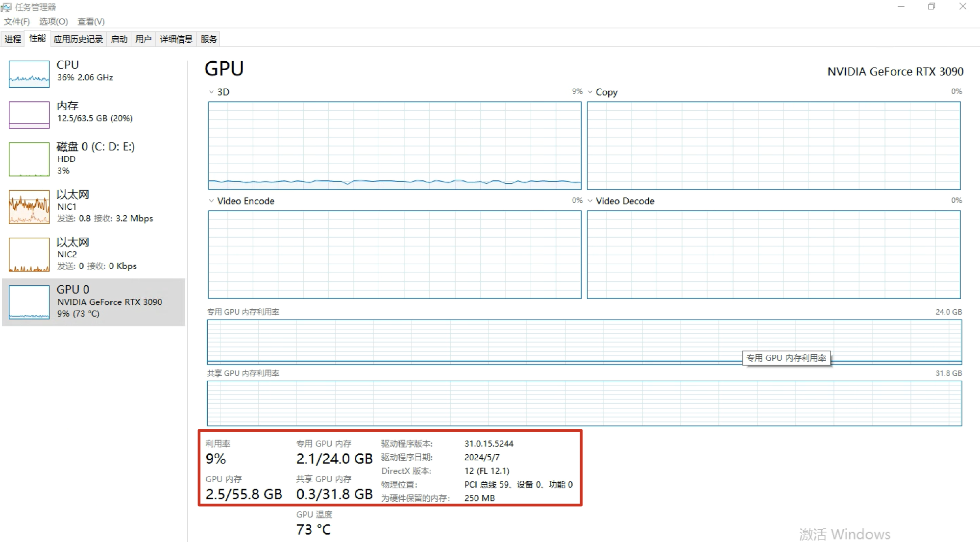Open the 选项(O) menu
The height and width of the screenshot is (542, 980).
pyautogui.click(x=53, y=22)
